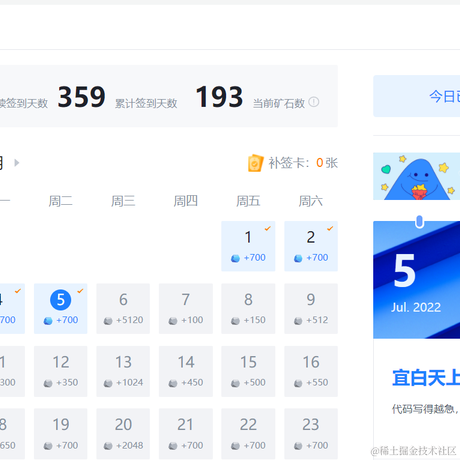Image resolution: width=460 pixels, height=460 pixels.
Task: Click the 周五 weekday header
Action: click(x=248, y=201)
